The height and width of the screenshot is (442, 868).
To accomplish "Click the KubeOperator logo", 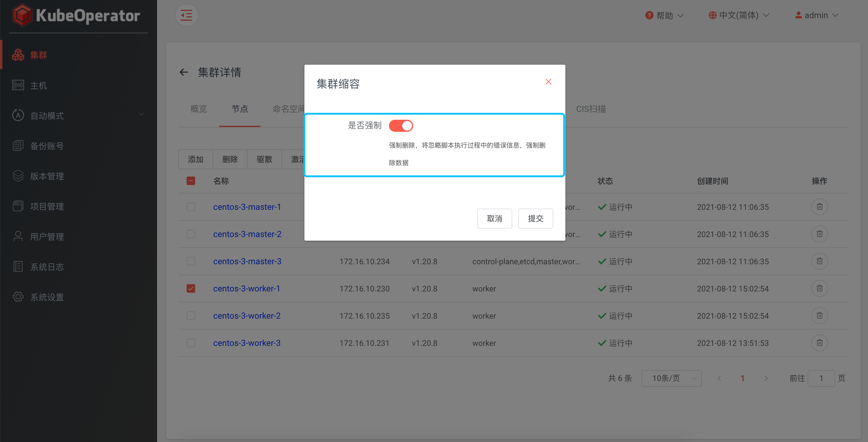I will tap(76, 15).
